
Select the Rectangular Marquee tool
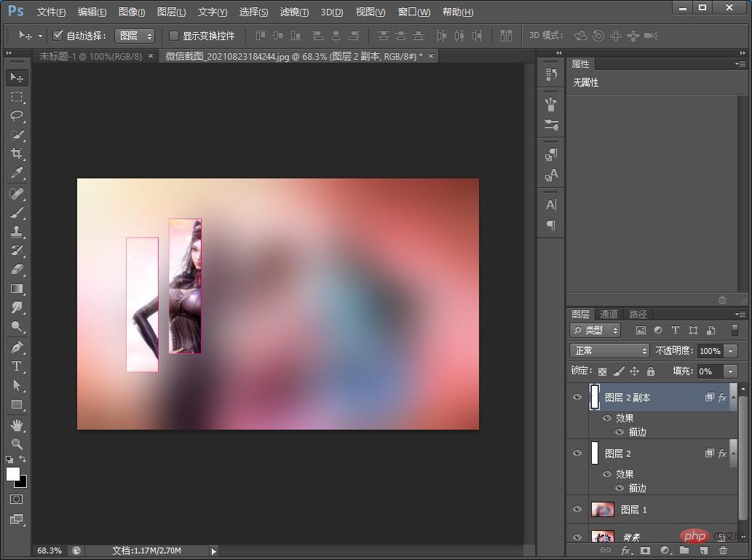(17, 97)
